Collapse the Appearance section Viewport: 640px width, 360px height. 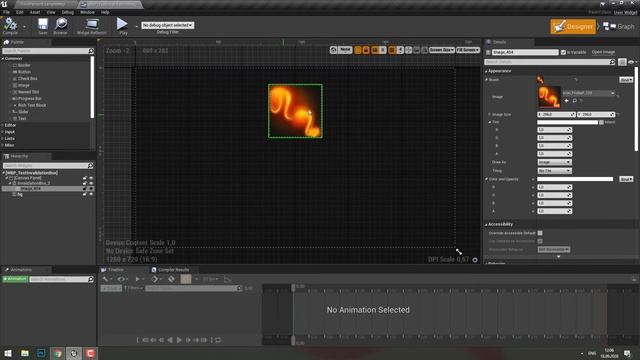coord(486,71)
